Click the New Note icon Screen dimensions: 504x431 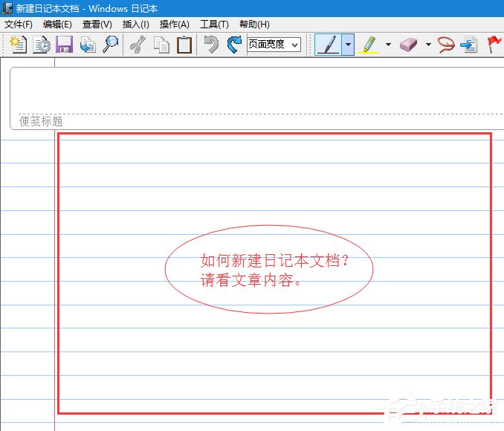click(x=17, y=45)
